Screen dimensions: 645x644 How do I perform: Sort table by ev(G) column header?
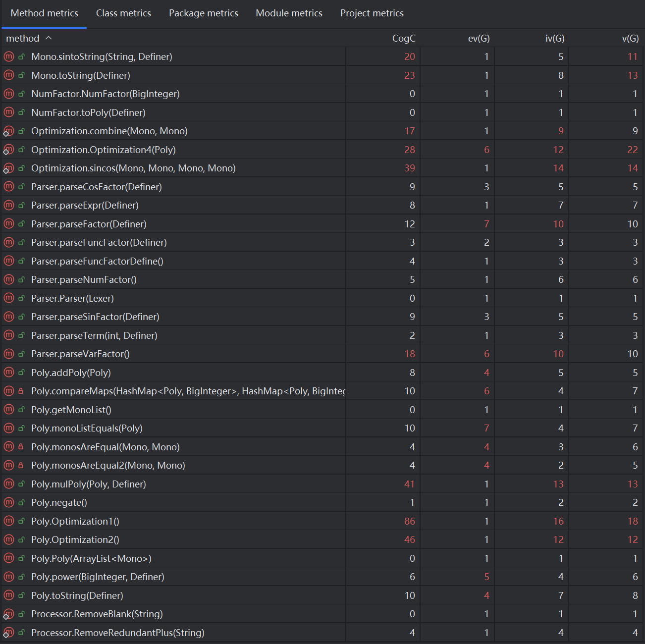pos(478,38)
